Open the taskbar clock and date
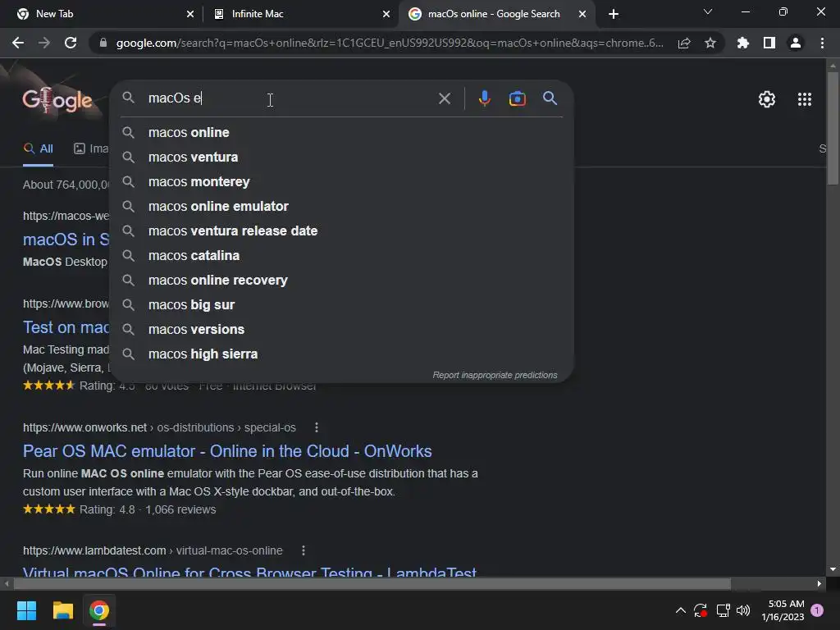Screen dimensions: 840x630 (783, 610)
